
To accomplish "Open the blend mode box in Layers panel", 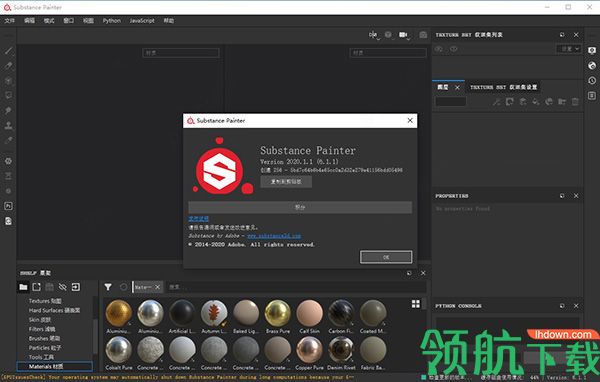I will pos(451,101).
